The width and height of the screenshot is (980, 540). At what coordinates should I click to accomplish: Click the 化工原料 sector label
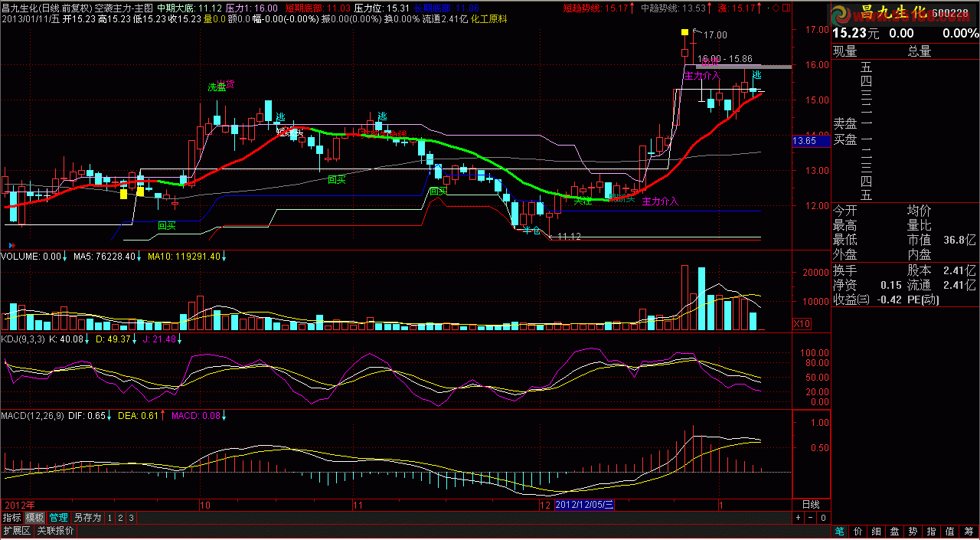(488, 18)
